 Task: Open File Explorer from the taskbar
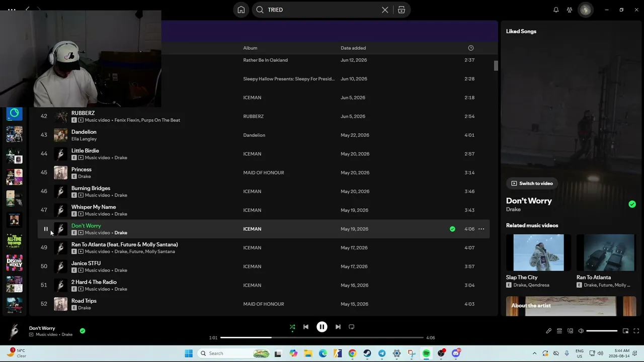[308, 353]
